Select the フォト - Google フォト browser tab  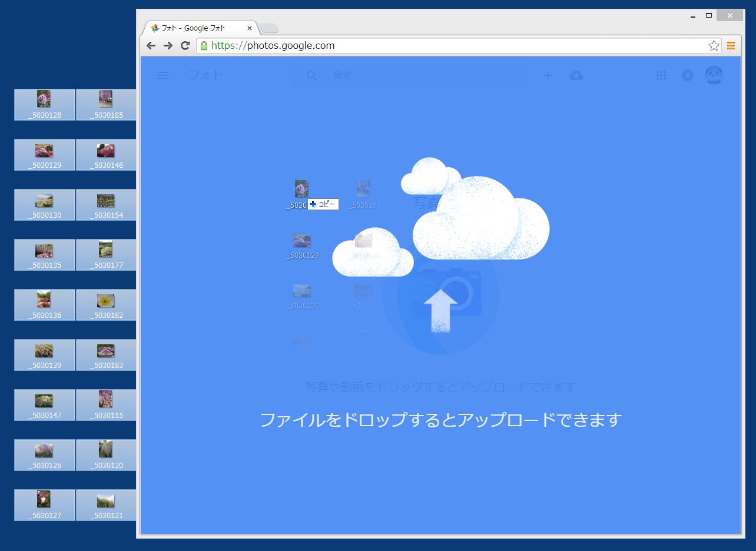200,28
